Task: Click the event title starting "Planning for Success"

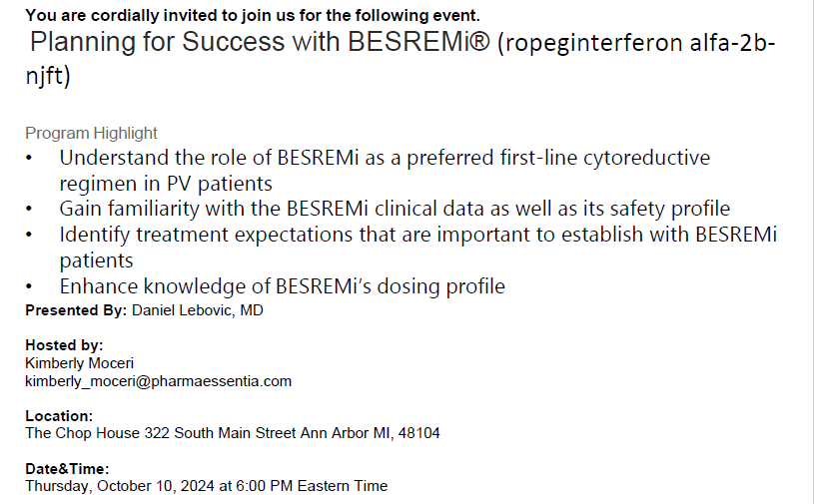Action: [x=260, y=44]
